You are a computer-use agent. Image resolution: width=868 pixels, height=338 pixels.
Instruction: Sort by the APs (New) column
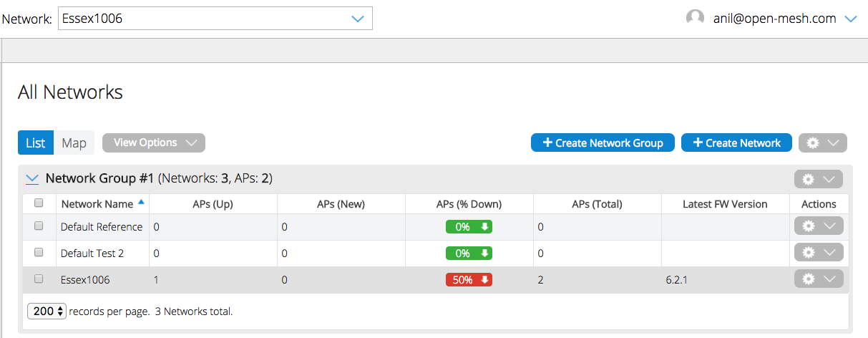[x=341, y=204]
